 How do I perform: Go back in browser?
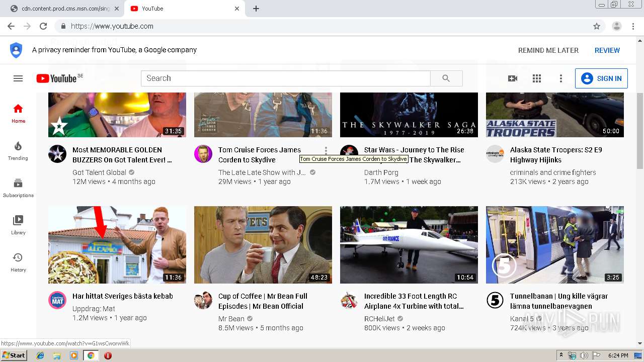click(x=11, y=26)
